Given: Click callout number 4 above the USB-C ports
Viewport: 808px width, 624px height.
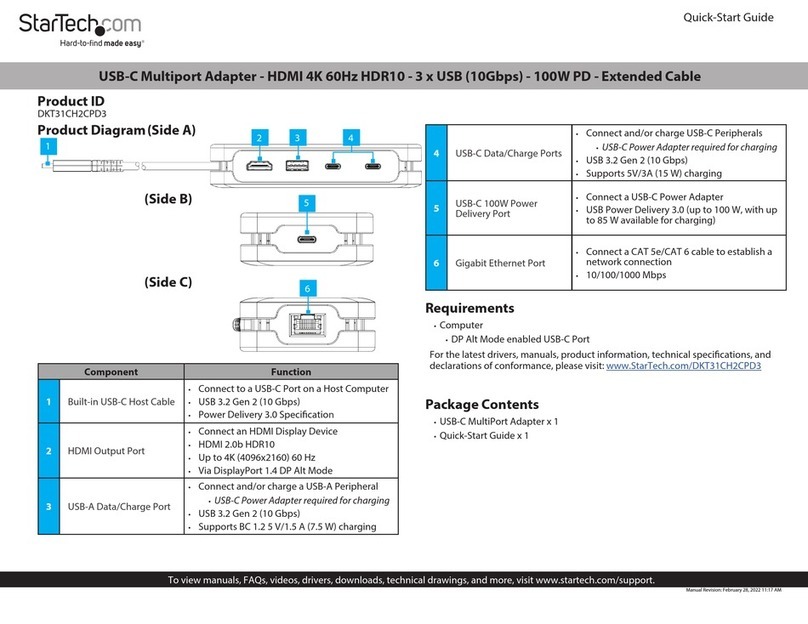Looking at the screenshot, I should point(351,138).
